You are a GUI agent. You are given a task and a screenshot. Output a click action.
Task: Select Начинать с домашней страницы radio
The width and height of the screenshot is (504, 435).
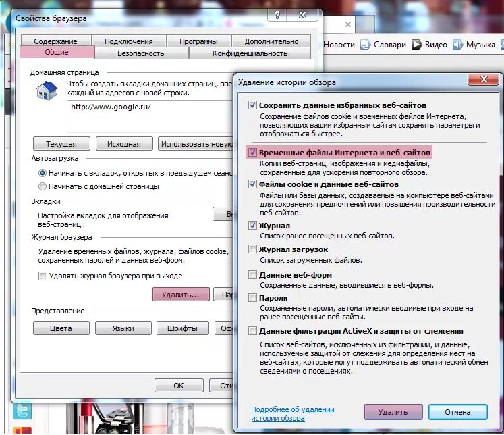tap(42, 186)
